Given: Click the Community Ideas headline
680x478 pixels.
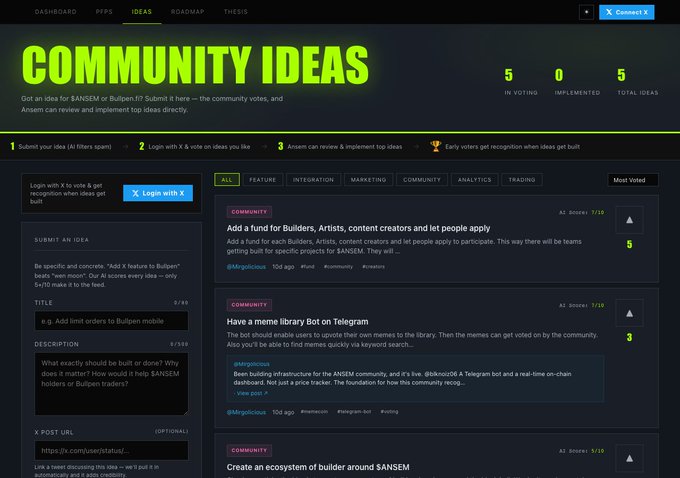Looking at the screenshot, I should click(195, 65).
